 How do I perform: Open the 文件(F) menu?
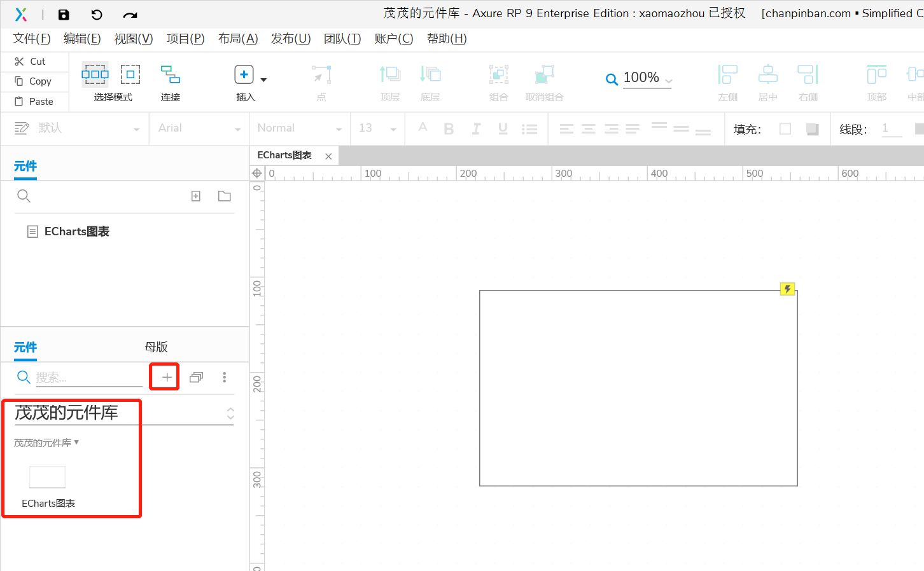coord(32,39)
